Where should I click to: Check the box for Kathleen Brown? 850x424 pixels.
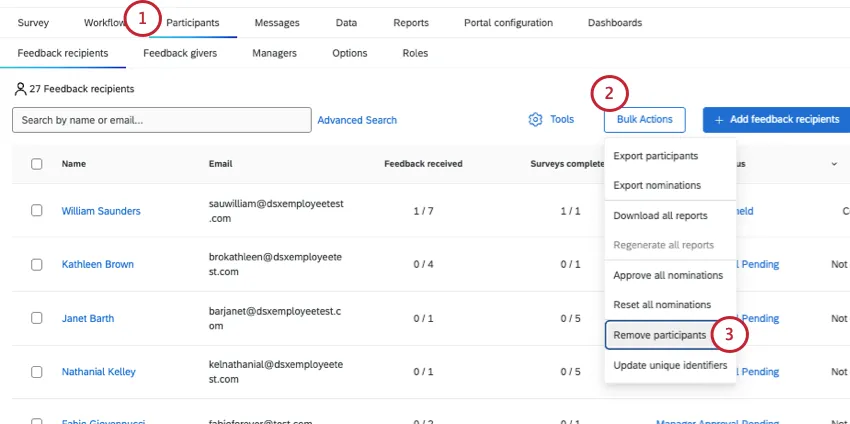pyautogui.click(x=36, y=264)
